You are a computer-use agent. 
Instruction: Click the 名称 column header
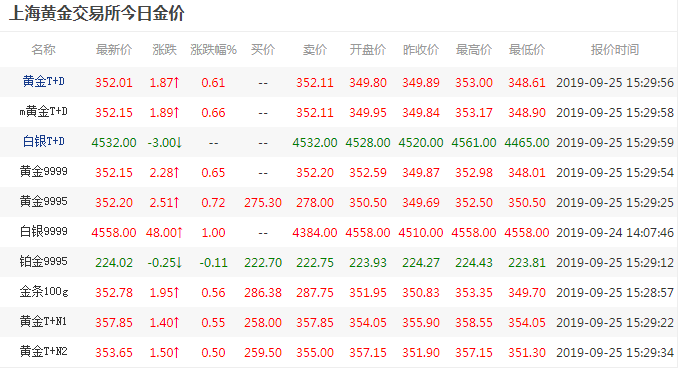click(44, 50)
